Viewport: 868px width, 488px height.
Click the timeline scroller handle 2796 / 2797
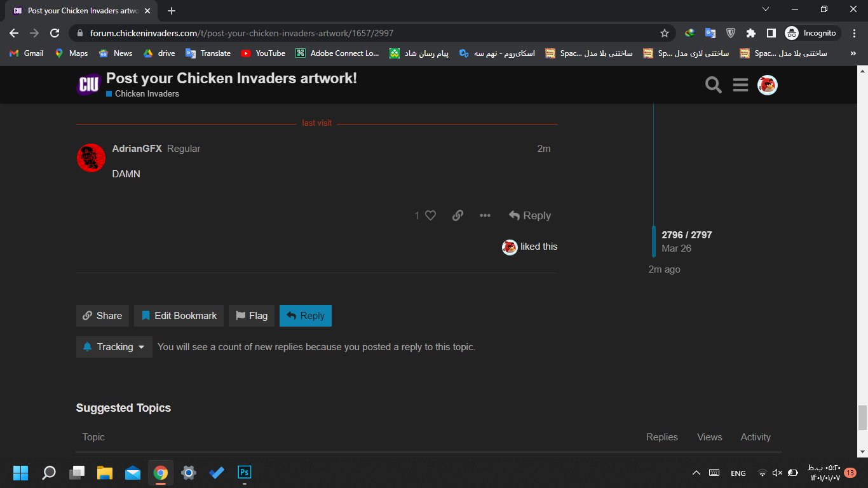click(686, 241)
